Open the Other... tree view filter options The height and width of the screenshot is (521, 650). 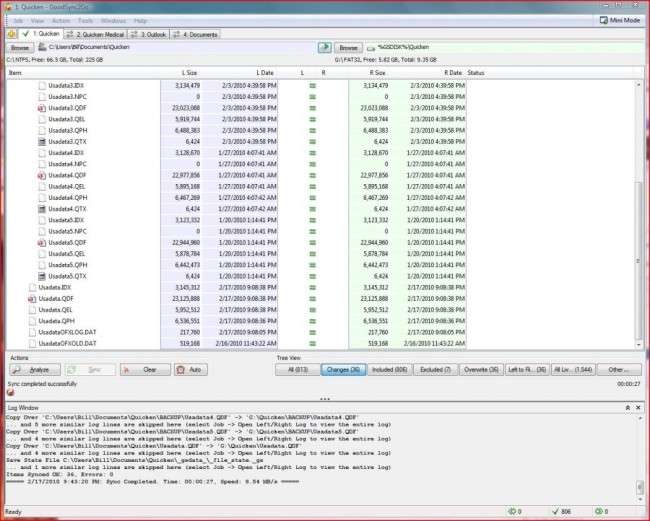[618, 369]
